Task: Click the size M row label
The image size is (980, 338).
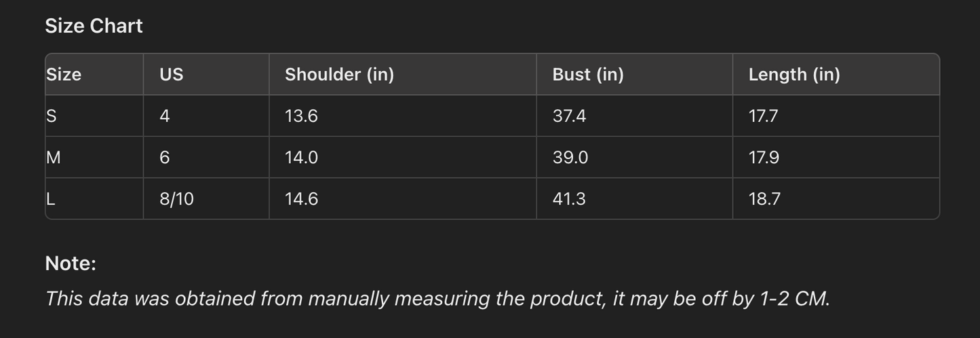Action: 54,158
